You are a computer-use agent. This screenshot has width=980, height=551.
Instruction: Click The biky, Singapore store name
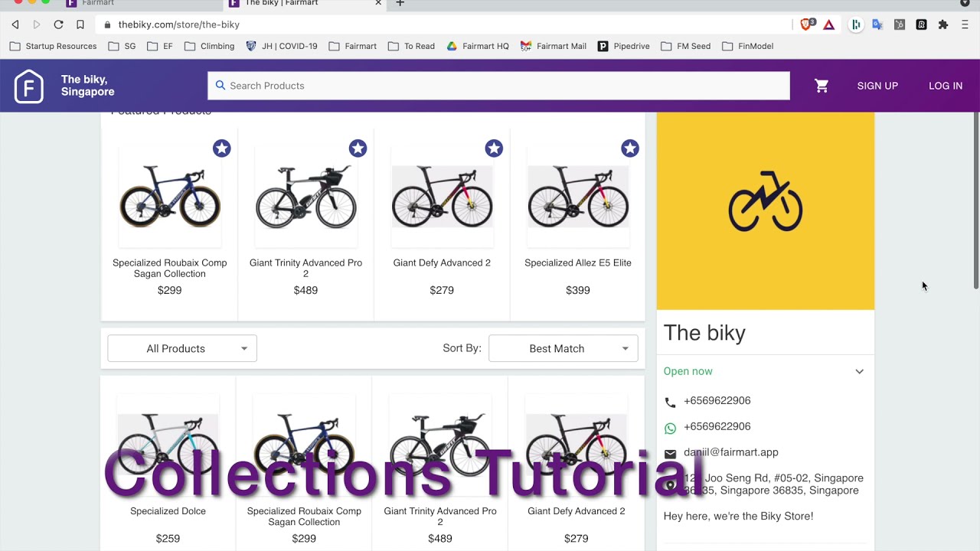pos(88,86)
